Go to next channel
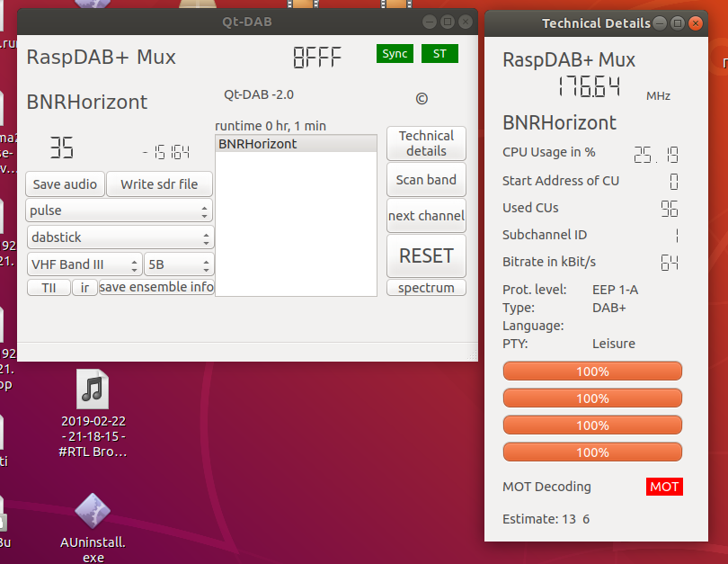The image size is (728, 564). pos(426,216)
